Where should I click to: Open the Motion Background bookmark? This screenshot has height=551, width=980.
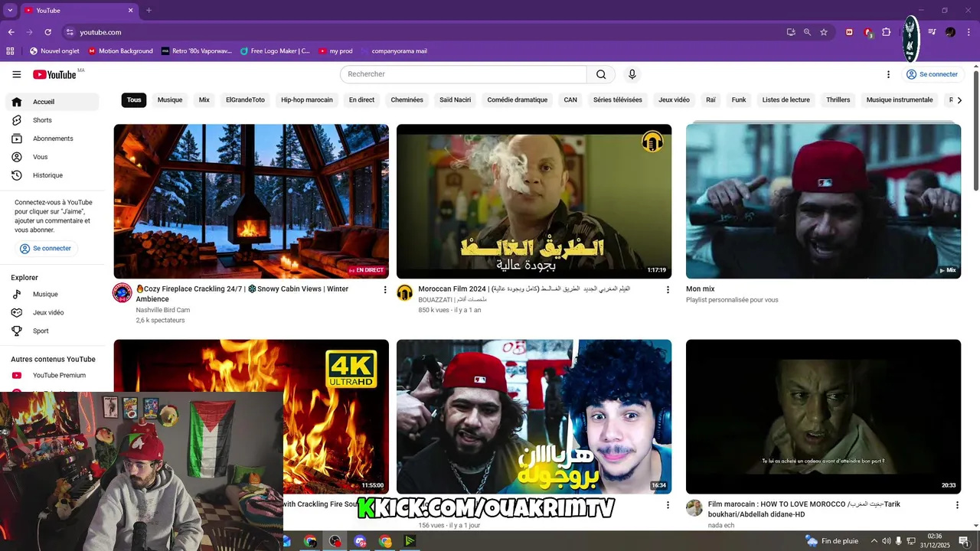pyautogui.click(x=120, y=51)
